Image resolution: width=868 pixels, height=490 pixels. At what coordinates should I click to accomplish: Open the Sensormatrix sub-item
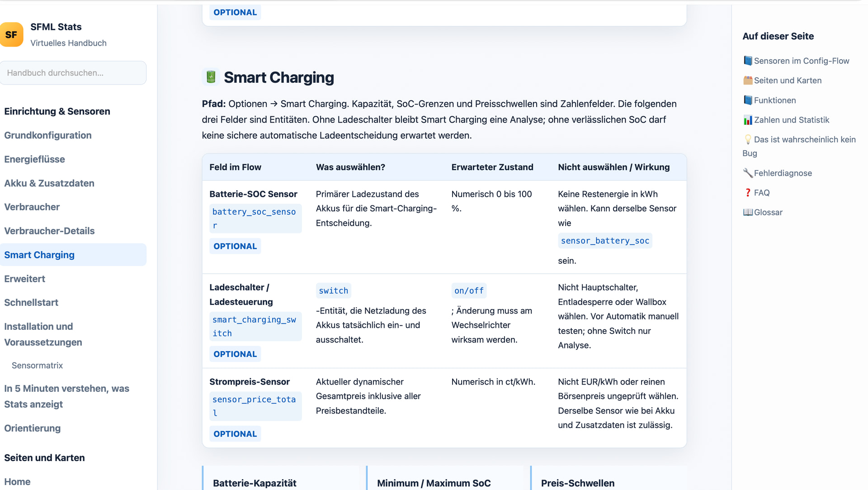click(37, 365)
